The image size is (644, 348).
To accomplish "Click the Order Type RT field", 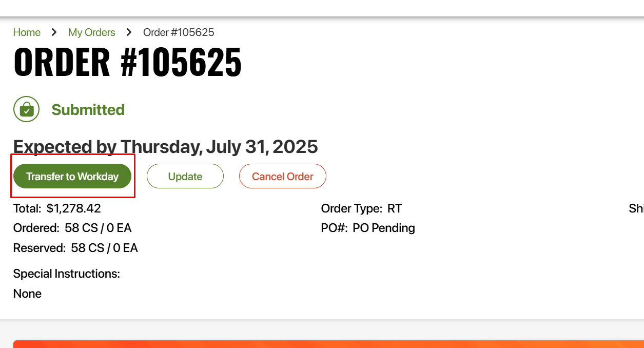I will (x=361, y=208).
